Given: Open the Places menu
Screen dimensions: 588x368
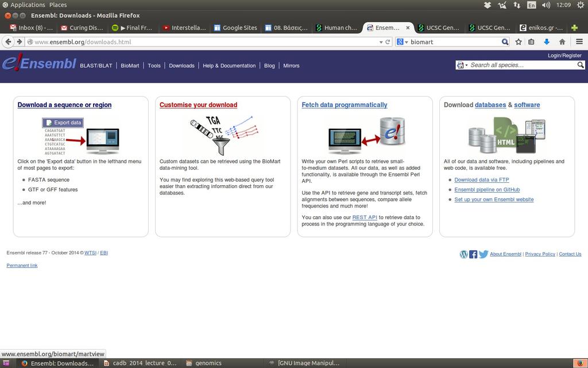Looking at the screenshot, I should [58, 5].
